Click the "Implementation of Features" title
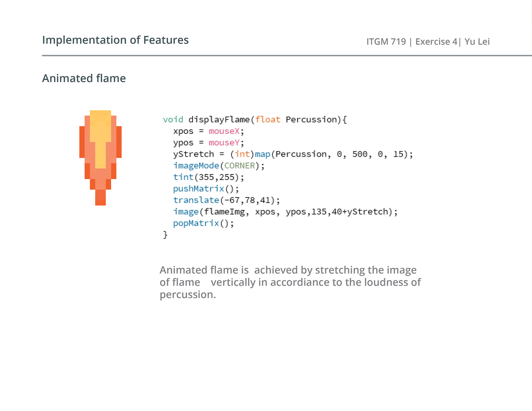Image resolution: width=532 pixels, height=411 pixels. tap(115, 40)
